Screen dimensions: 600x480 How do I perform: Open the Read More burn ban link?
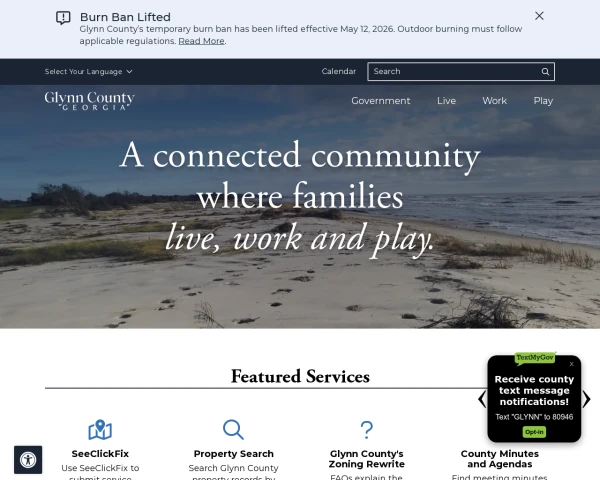(201, 41)
